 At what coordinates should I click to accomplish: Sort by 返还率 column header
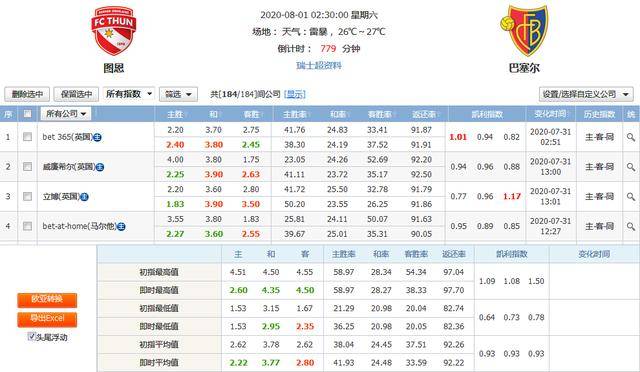424,115
